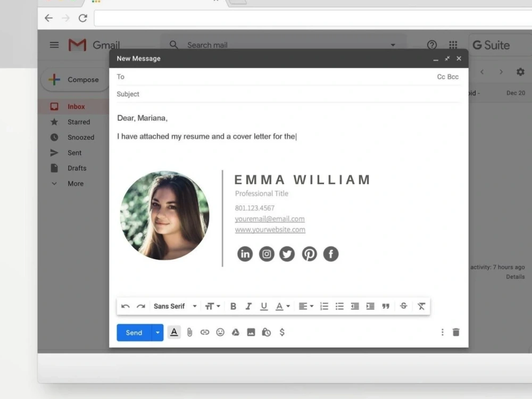
Task: Toggle strikethrough formatting
Action: pos(403,306)
